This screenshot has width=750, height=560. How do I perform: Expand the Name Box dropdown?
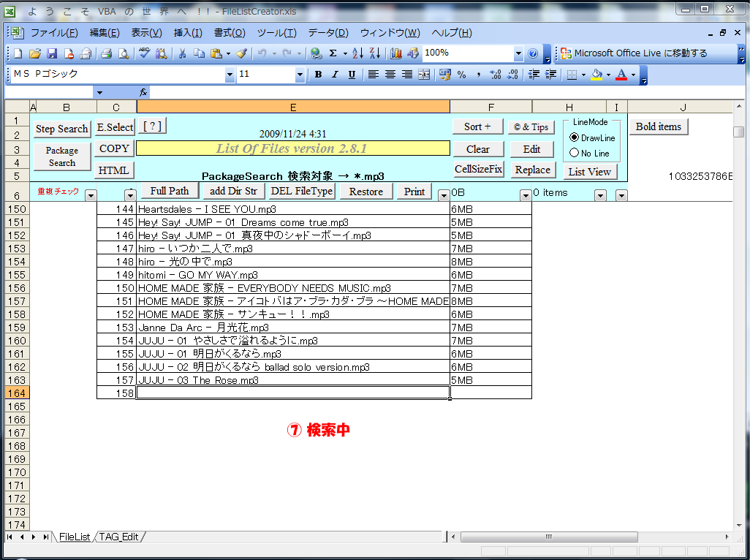[99, 93]
